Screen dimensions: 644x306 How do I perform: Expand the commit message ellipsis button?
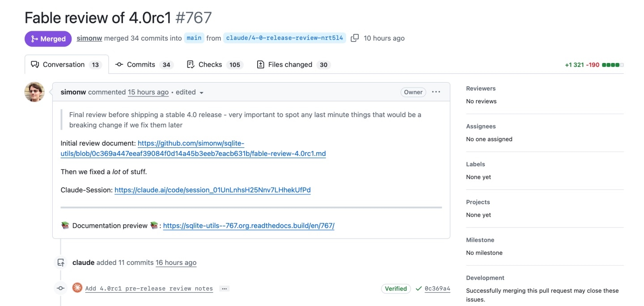225,289
